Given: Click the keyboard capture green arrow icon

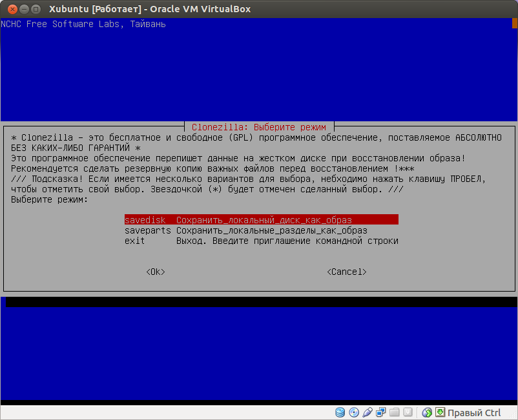Looking at the screenshot, I should click(x=440, y=412).
